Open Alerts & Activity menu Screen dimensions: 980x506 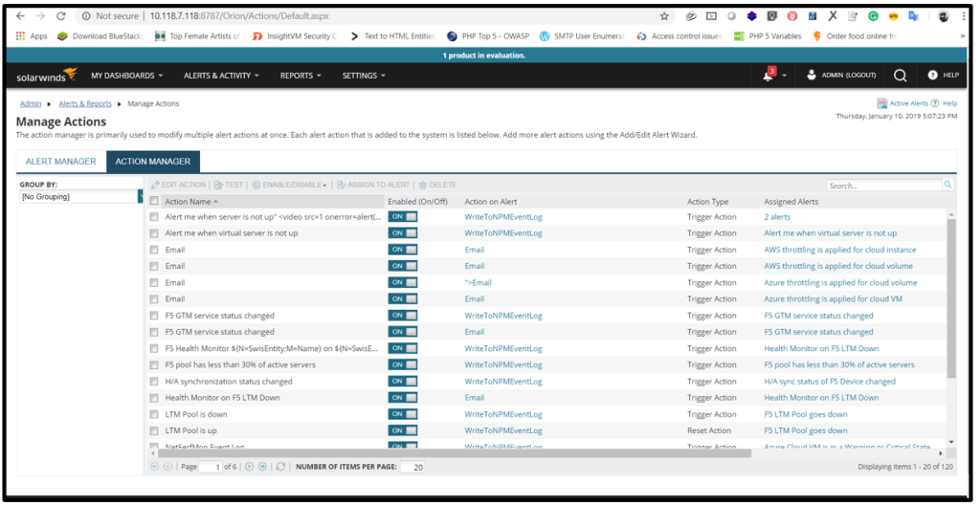(221, 76)
